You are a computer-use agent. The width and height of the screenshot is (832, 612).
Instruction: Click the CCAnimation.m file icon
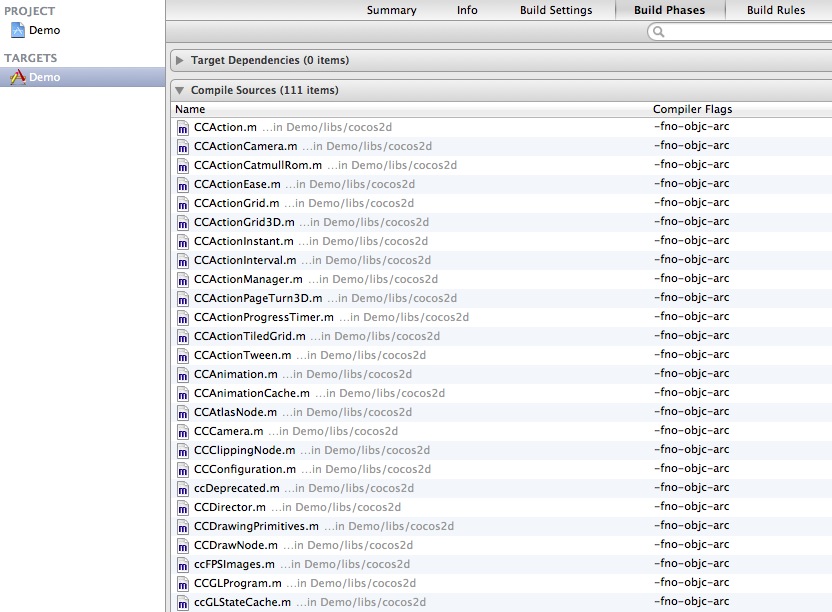183,375
